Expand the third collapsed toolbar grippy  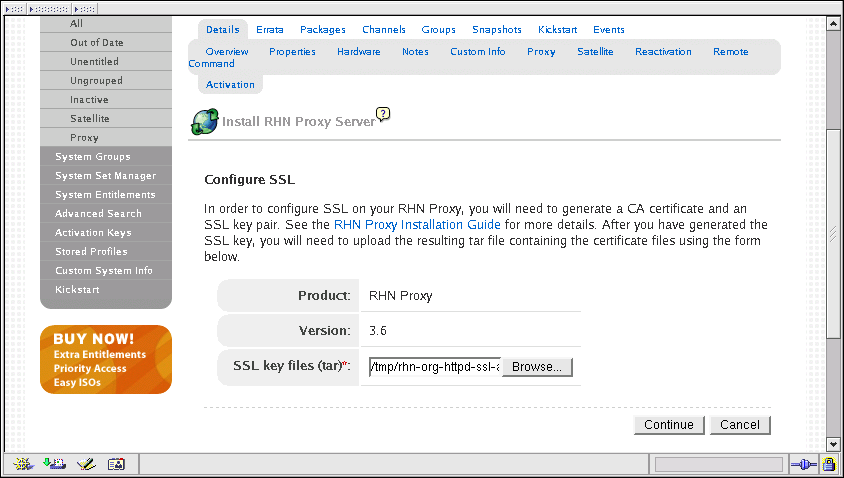(x=85, y=9)
